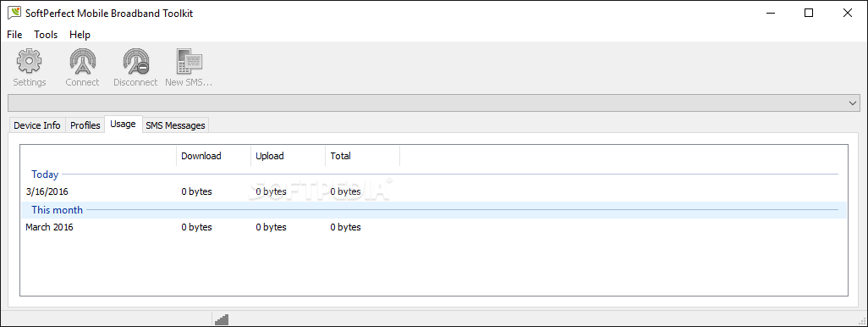Click Total value in the March 2016 row
The height and width of the screenshot is (327, 868).
[x=345, y=227]
